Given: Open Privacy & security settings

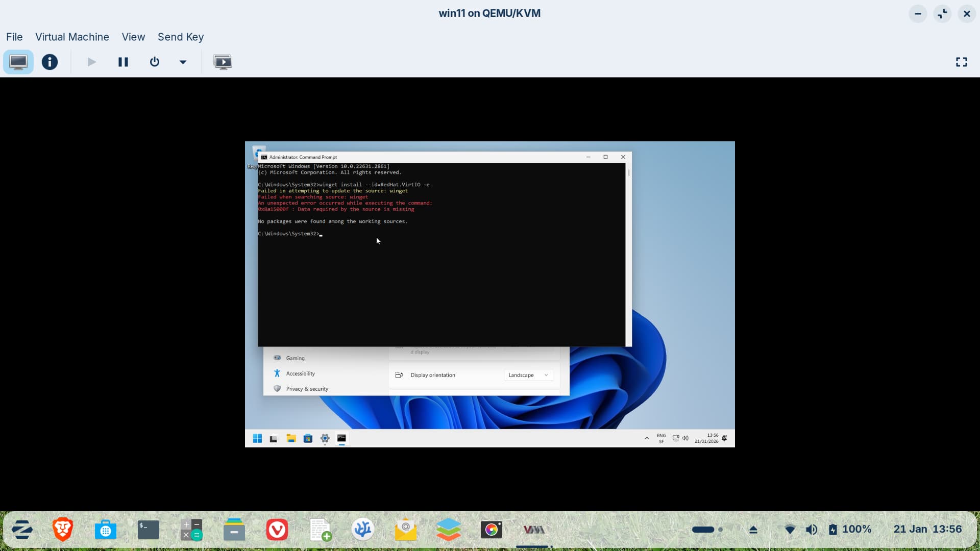Looking at the screenshot, I should coord(307,389).
